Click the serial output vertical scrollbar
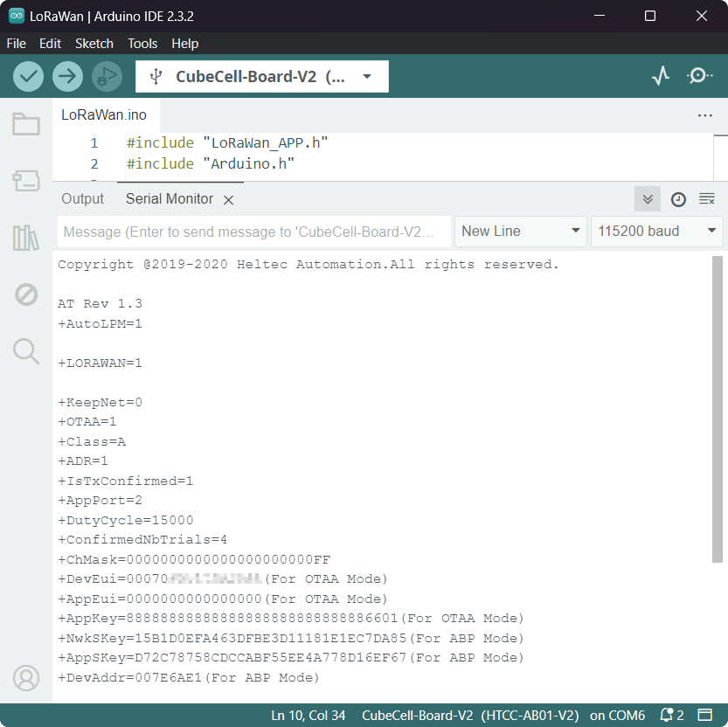Viewport: 728px width, 727px height. click(718, 409)
